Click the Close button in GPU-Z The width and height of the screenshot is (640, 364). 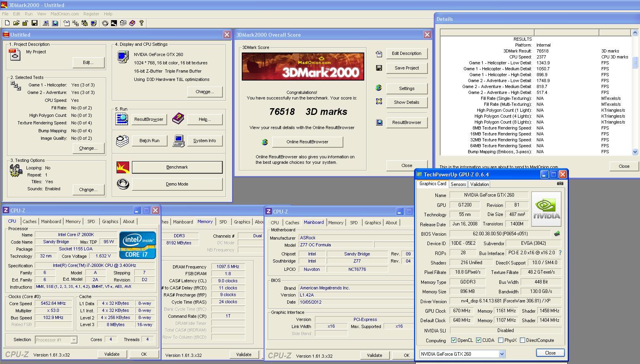tap(550, 353)
